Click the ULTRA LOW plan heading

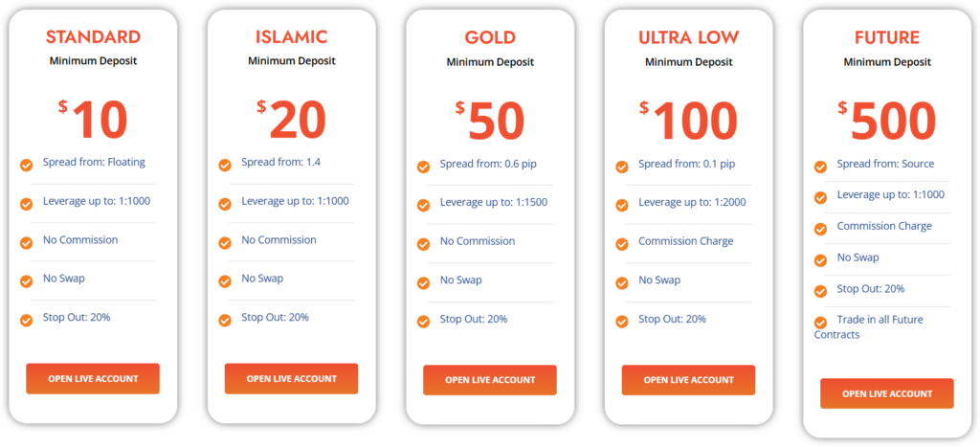click(688, 38)
